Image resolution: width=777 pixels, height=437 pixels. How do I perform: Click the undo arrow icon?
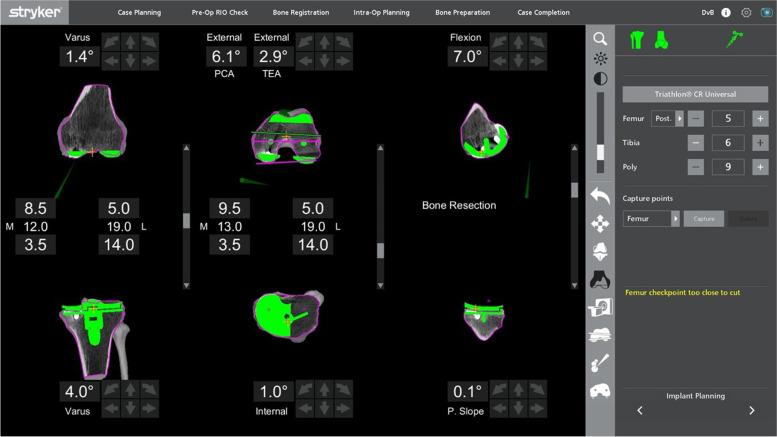(x=600, y=195)
